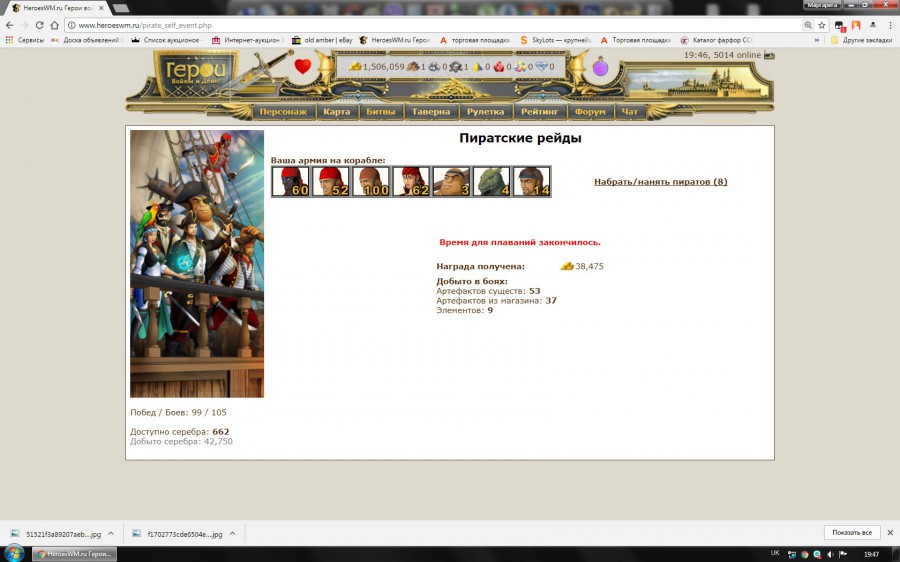Click the red gems resource icon
The image size is (900, 562).
499,67
